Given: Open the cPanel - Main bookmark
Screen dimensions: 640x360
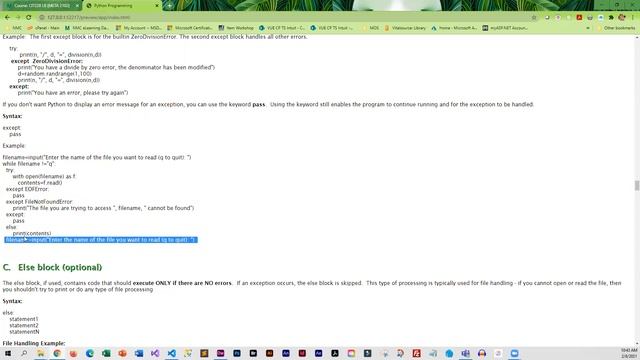Looking at the screenshot, I should click(x=43, y=28).
